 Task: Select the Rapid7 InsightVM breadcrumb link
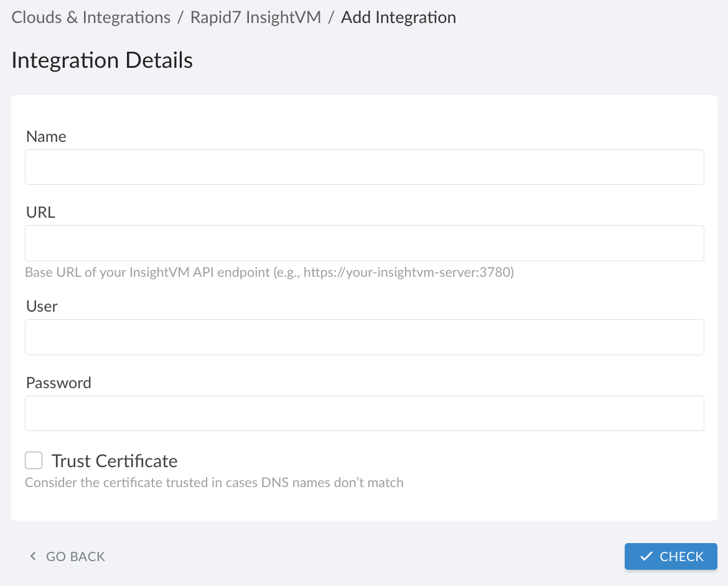click(x=255, y=17)
